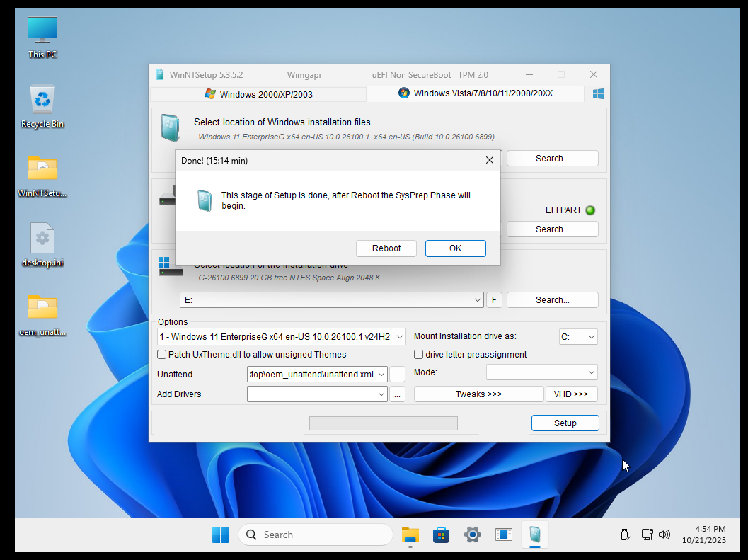Viewport: 748px width, 560px height.
Task: Click the network tray icon
Action: tap(647, 535)
